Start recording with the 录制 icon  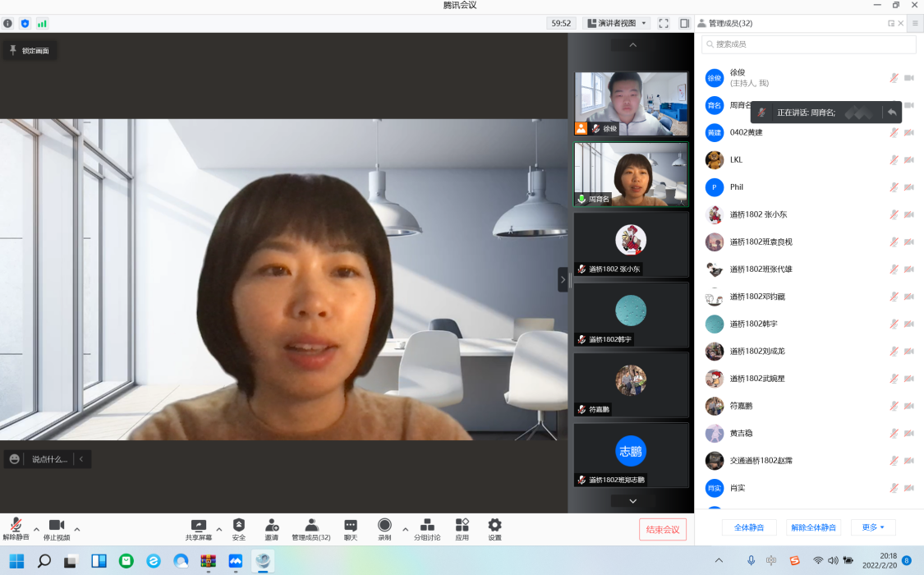tap(384, 526)
